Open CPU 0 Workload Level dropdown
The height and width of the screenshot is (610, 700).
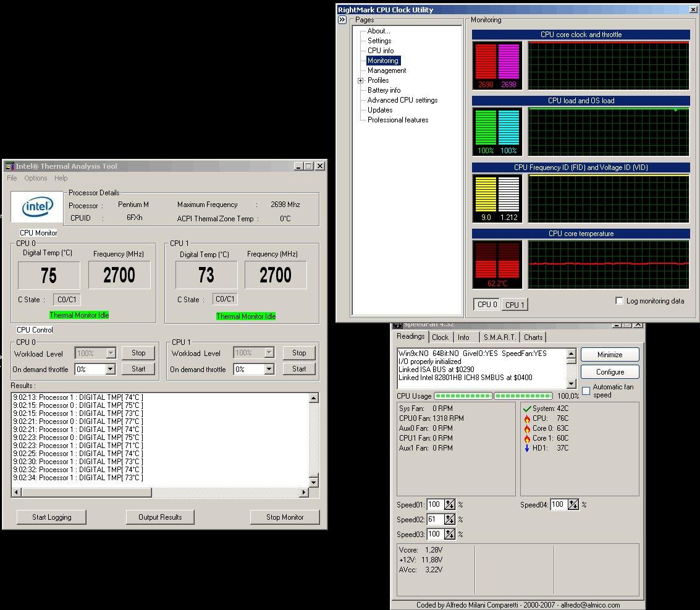tap(111, 354)
